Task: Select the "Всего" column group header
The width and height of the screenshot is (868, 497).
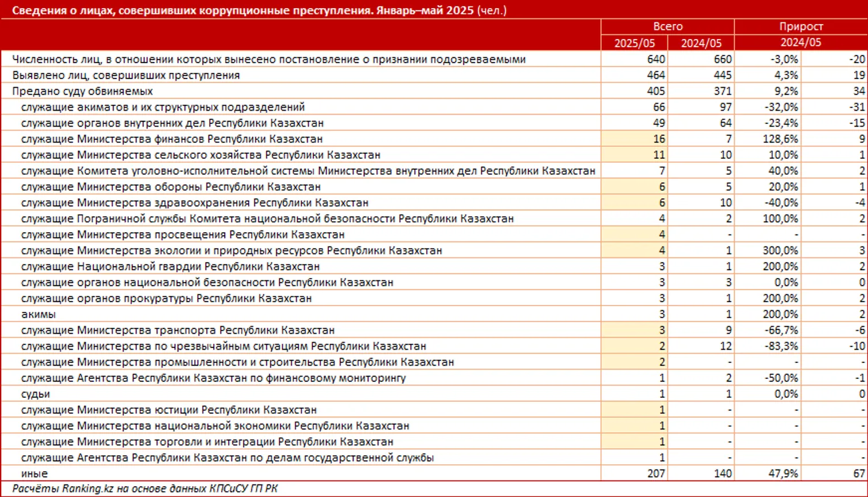Action: tap(667, 26)
